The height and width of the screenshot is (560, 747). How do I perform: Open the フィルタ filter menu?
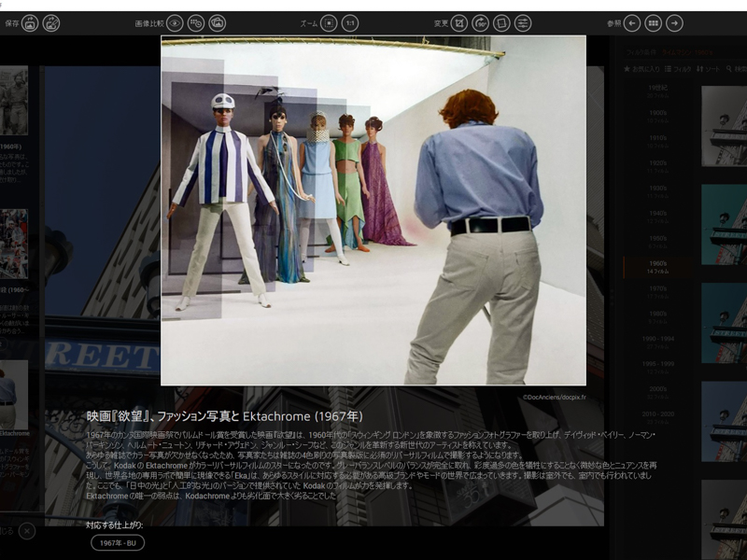(678, 69)
